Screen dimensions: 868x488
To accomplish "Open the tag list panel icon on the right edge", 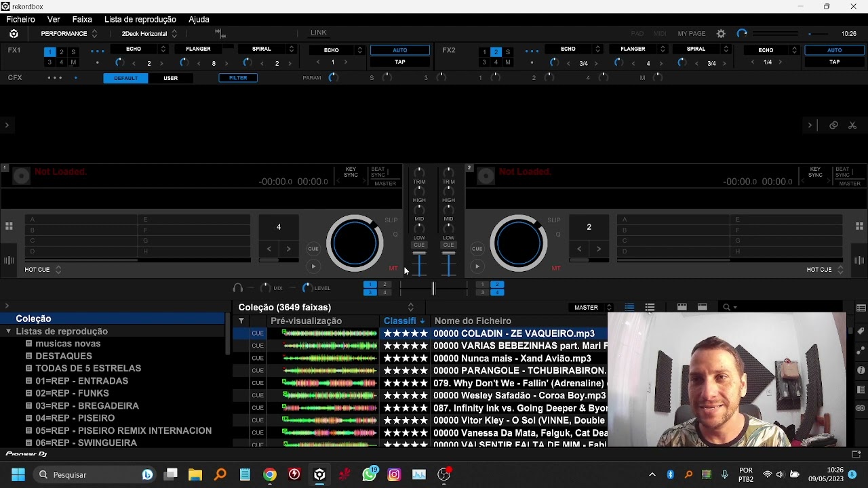I will (x=861, y=308).
